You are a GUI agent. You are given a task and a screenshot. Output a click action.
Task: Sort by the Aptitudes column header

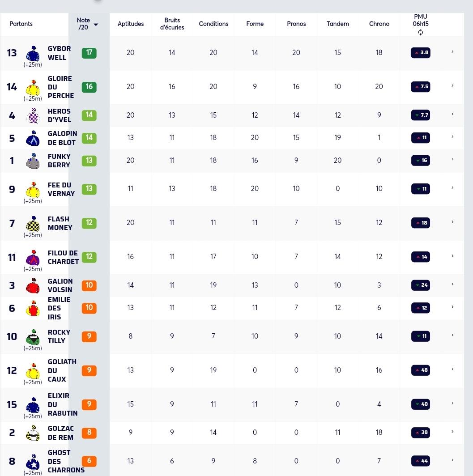(x=131, y=24)
